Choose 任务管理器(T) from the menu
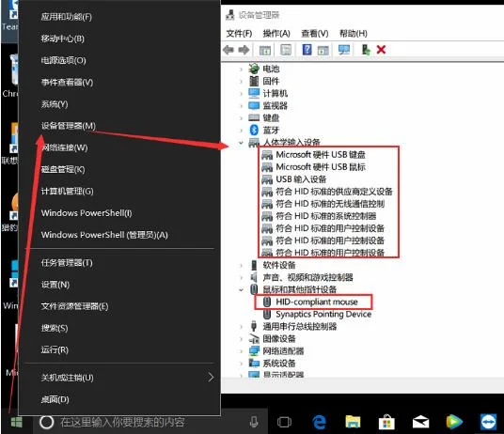504x434 pixels. pyautogui.click(x=67, y=263)
